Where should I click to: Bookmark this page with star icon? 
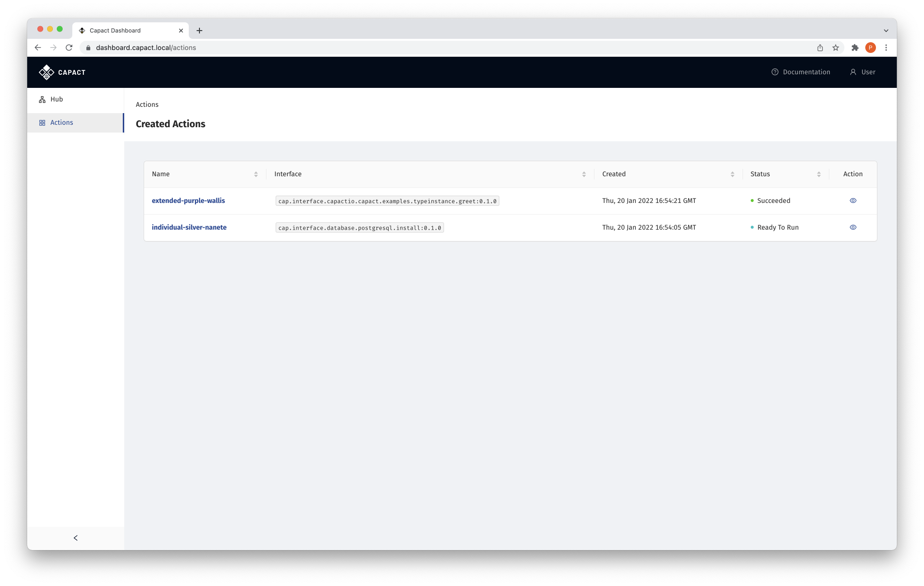pos(836,48)
